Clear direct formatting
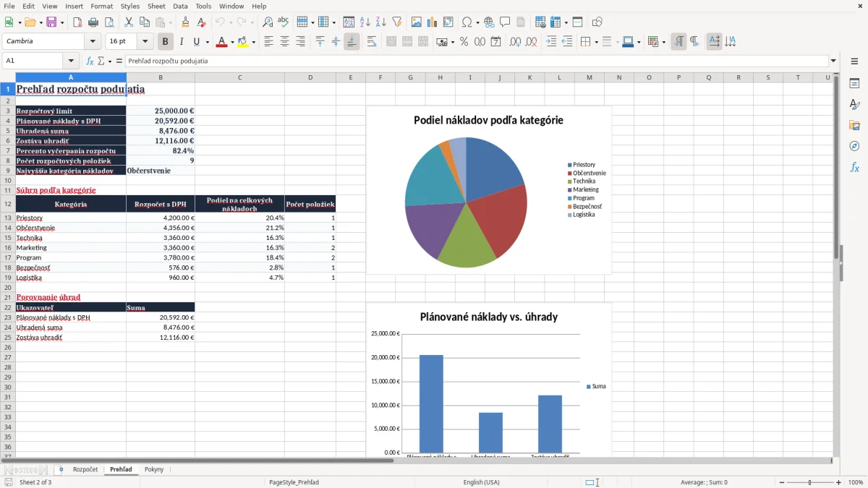This screenshot has width=868, height=488. click(x=200, y=22)
